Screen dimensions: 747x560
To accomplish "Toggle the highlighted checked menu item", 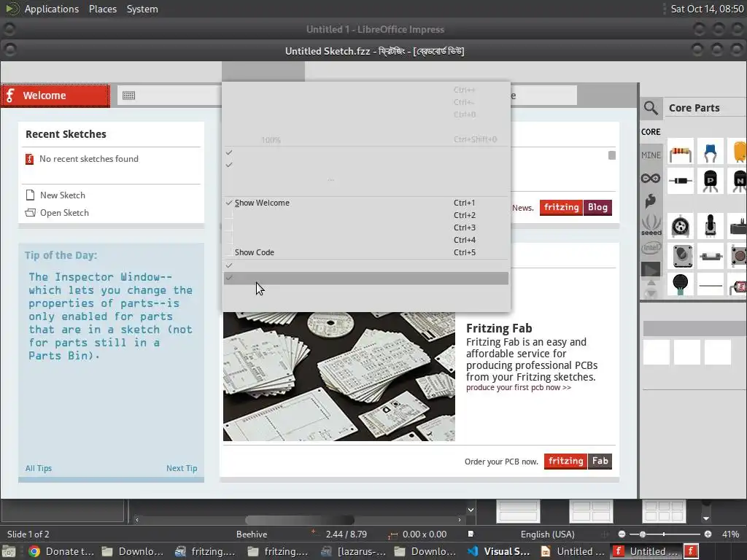I will [366, 278].
